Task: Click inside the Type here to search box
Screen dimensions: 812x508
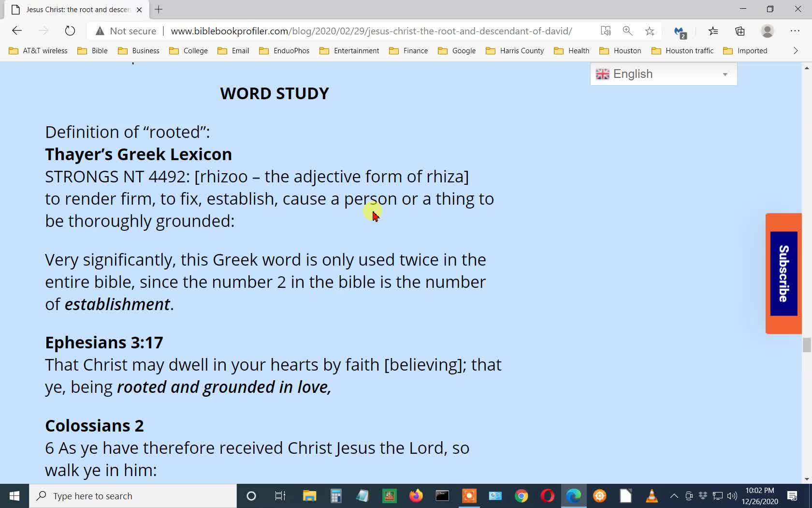Action: [133, 495]
